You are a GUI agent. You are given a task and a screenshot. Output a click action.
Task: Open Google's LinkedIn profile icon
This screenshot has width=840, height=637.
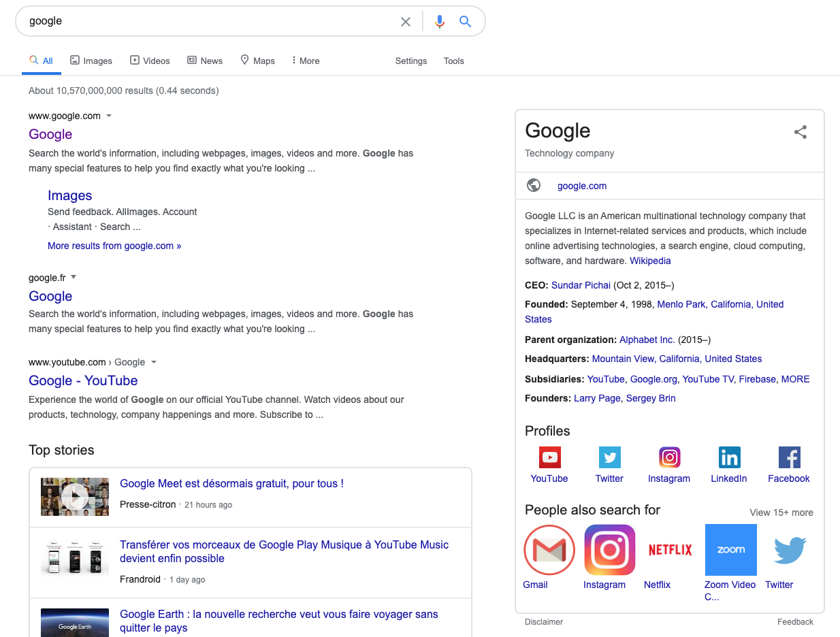(729, 457)
